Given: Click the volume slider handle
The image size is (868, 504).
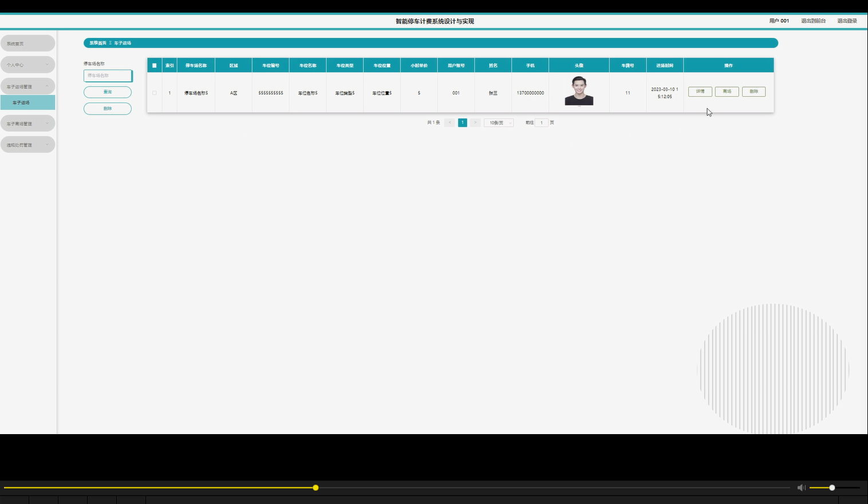Looking at the screenshot, I should click(x=832, y=487).
